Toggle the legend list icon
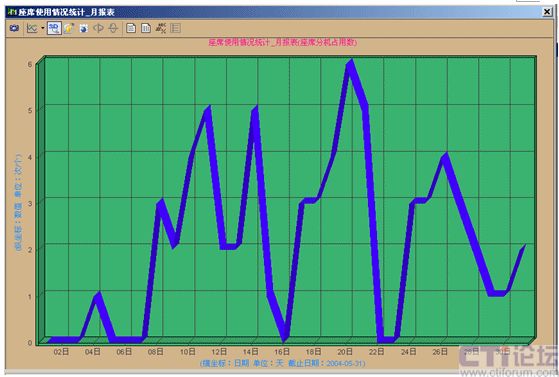This screenshot has height=377, width=559. (175, 28)
